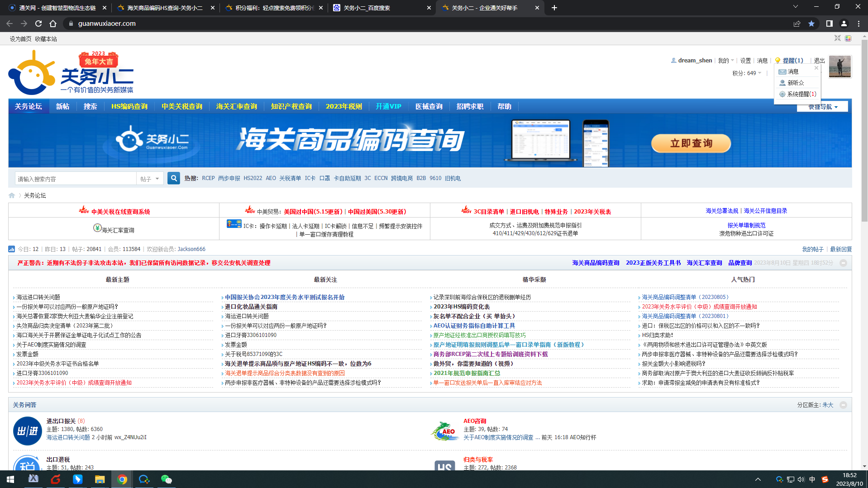Expand the 积分 649 dropdown
The width and height of the screenshot is (868, 488).
(x=747, y=73)
